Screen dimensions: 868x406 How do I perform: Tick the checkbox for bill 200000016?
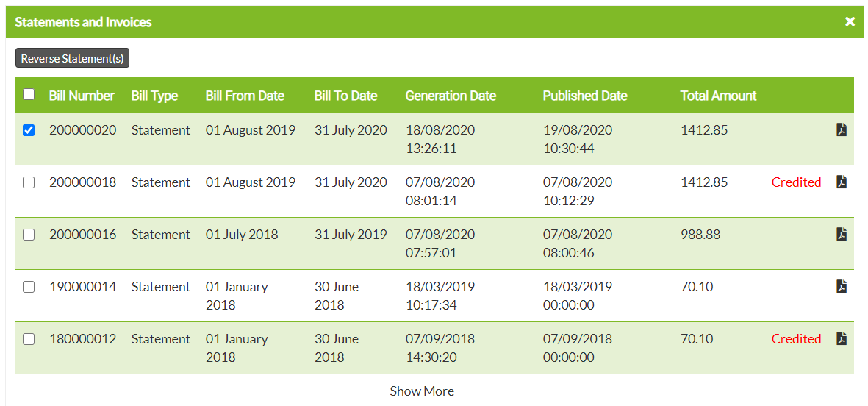[x=29, y=235]
